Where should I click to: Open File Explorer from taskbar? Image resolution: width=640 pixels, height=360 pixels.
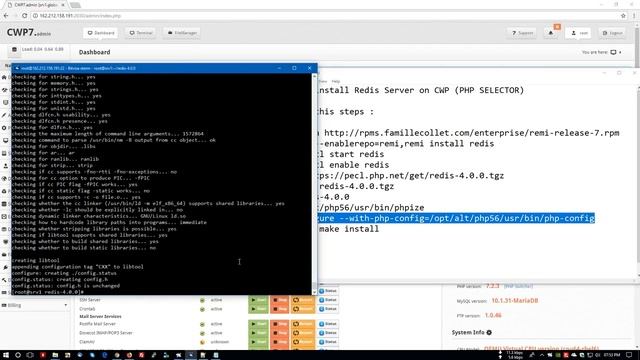pyautogui.click(x=55, y=355)
